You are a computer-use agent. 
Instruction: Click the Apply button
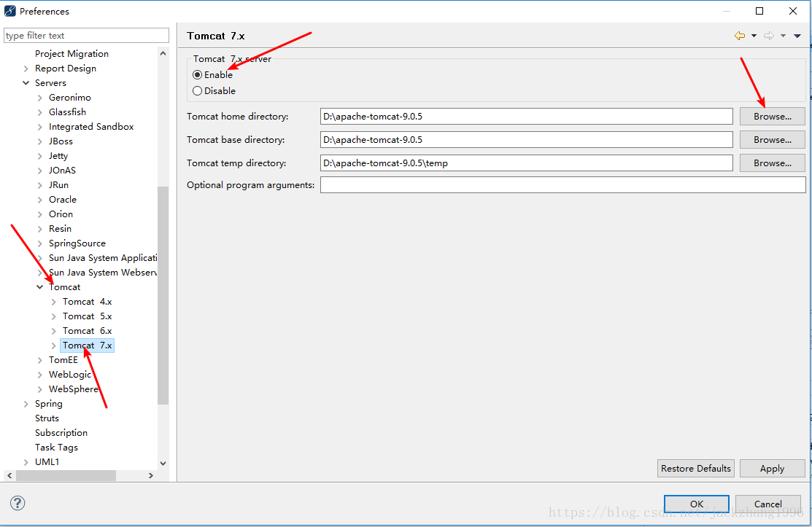click(772, 468)
